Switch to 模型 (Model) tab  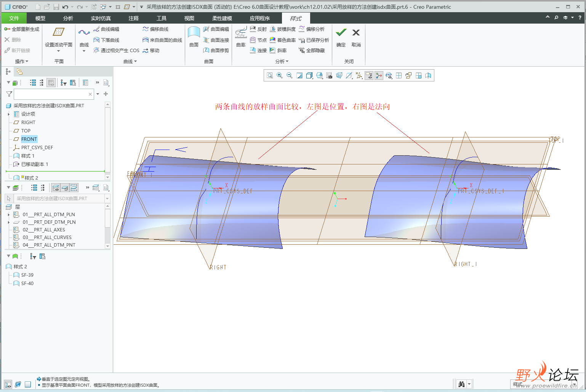pos(40,18)
